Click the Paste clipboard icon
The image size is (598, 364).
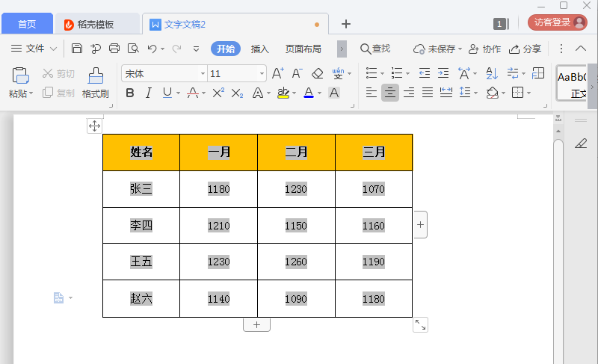coord(21,75)
